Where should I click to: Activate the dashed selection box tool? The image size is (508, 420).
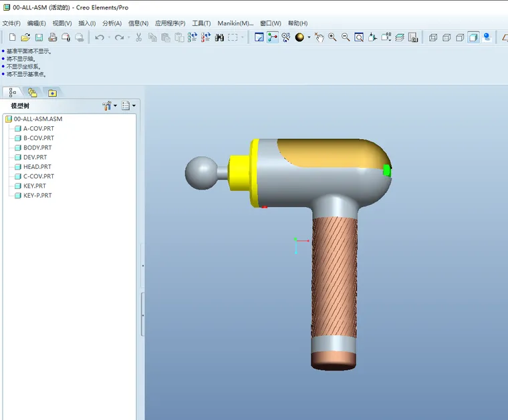point(233,37)
